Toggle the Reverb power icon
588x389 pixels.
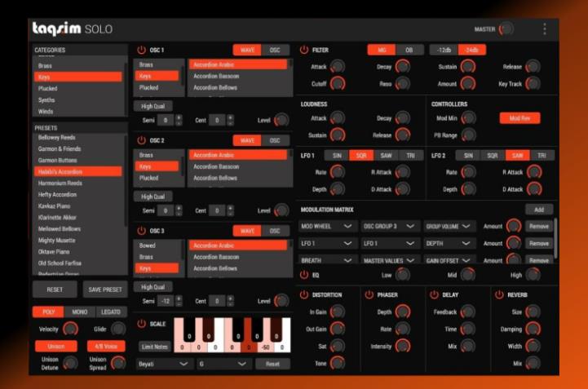coord(499,295)
